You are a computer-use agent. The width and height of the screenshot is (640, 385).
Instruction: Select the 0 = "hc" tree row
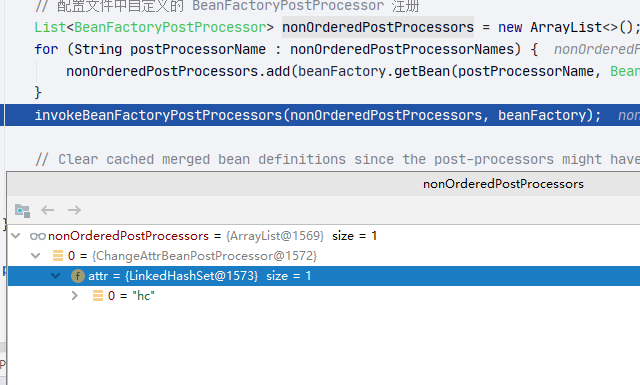pyautogui.click(x=324, y=296)
